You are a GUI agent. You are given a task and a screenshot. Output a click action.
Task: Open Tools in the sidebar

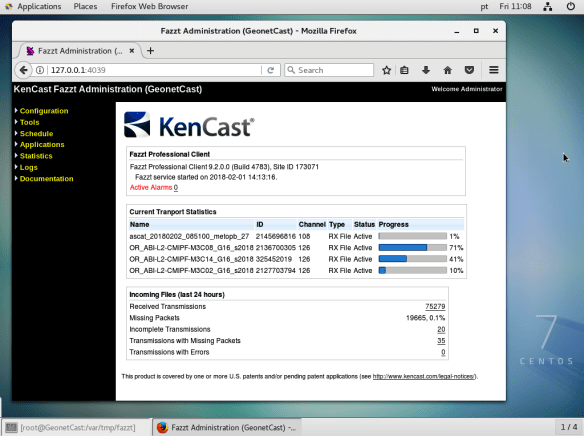[29, 122]
